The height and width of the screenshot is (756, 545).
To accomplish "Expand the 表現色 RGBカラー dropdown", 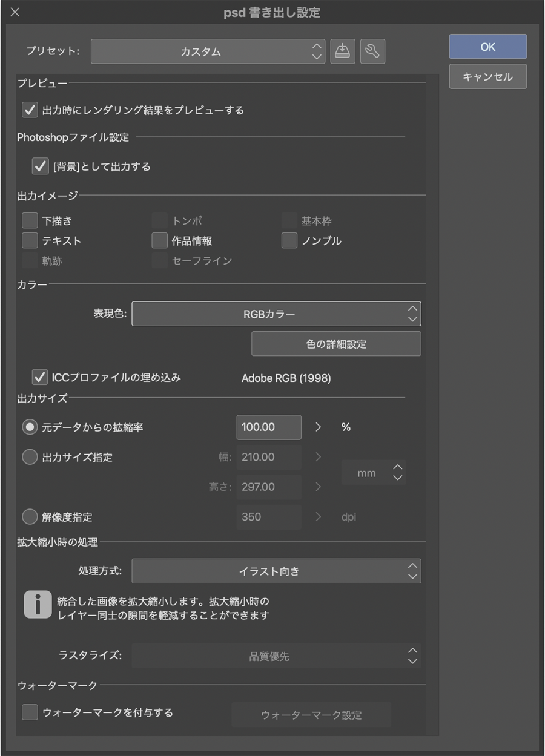I will click(276, 314).
